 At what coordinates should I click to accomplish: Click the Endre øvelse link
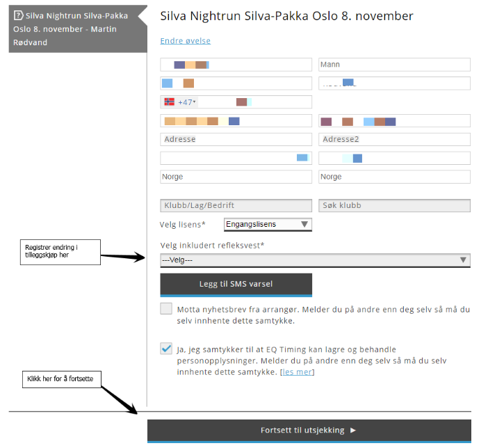(x=185, y=41)
